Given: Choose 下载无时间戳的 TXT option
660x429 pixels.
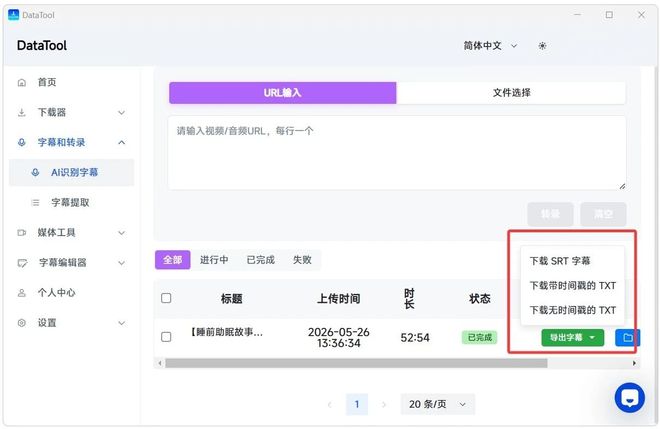Looking at the screenshot, I should (572, 310).
